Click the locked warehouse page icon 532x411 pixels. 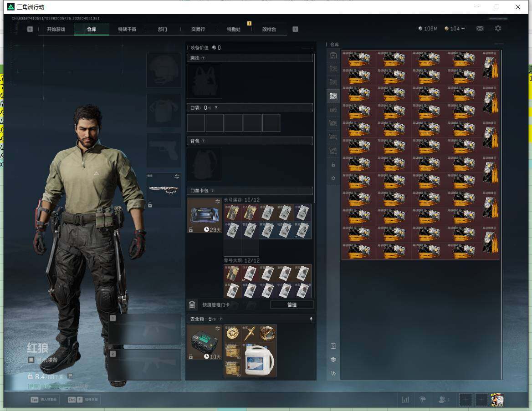[333, 165]
